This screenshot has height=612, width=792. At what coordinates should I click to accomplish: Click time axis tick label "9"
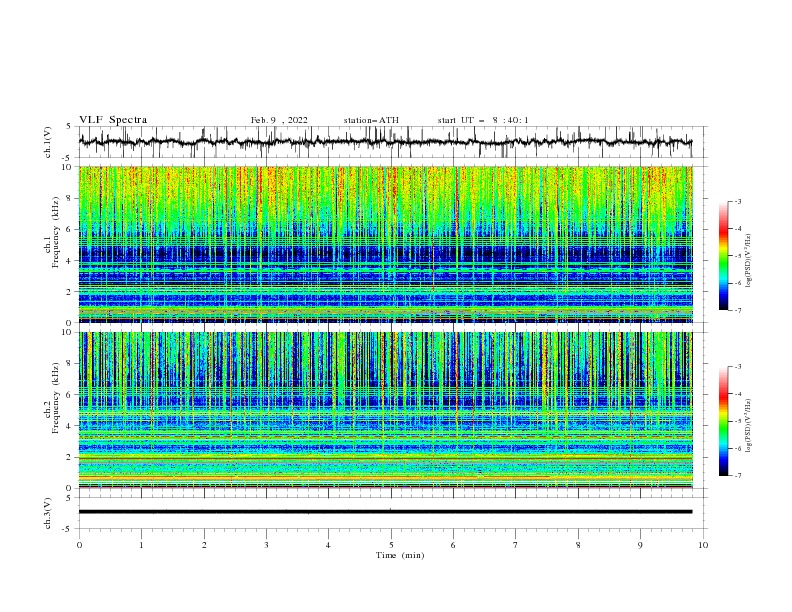pos(640,545)
